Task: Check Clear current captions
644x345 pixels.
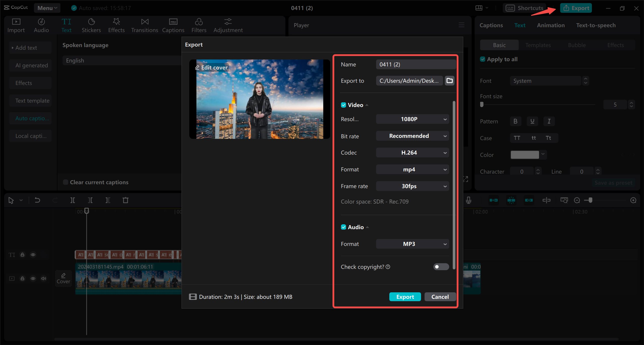Action: coord(65,182)
